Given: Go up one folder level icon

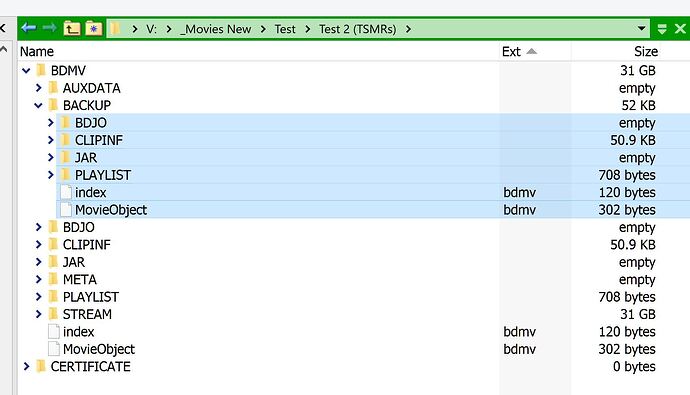Looking at the screenshot, I should tap(72, 29).
